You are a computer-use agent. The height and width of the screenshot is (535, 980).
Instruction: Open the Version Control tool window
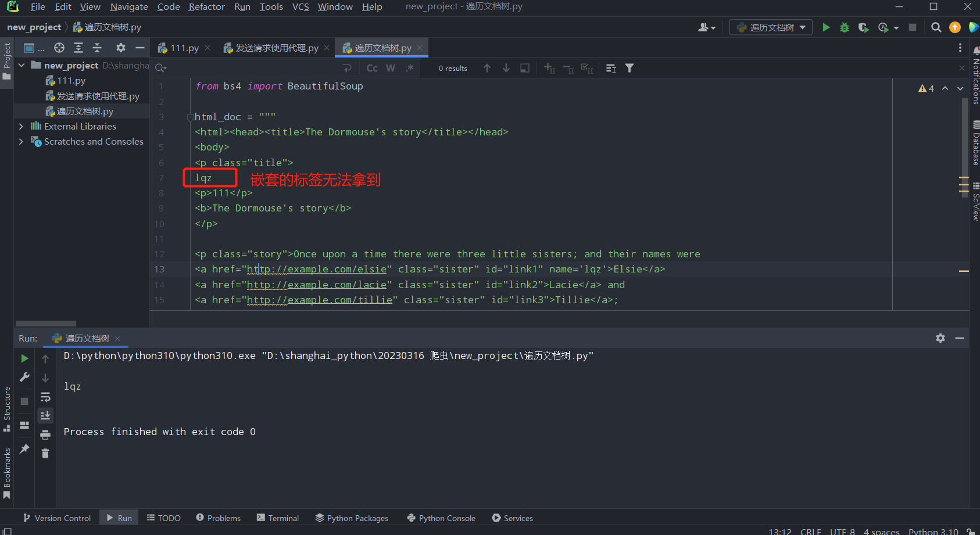[x=57, y=518]
